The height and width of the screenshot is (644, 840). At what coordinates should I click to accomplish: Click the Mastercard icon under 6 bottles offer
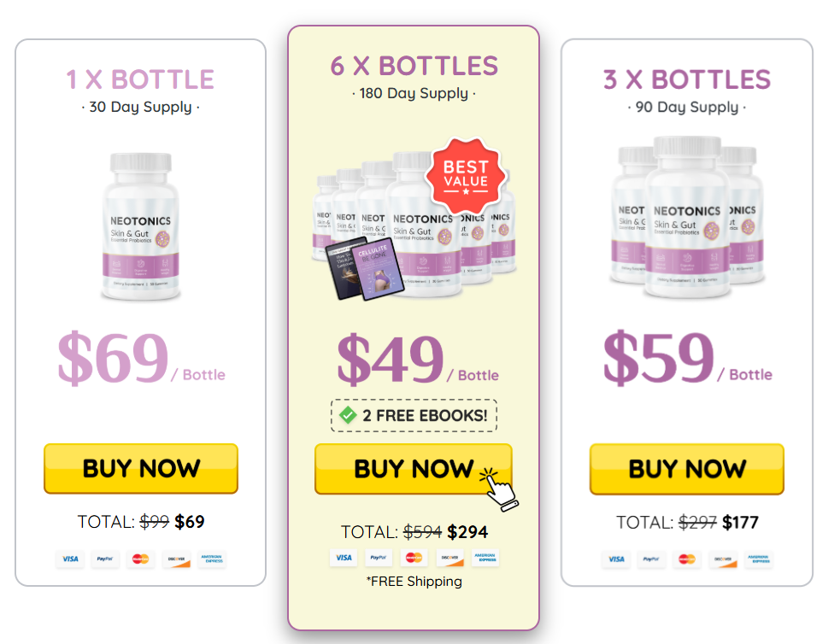click(x=414, y=558)
